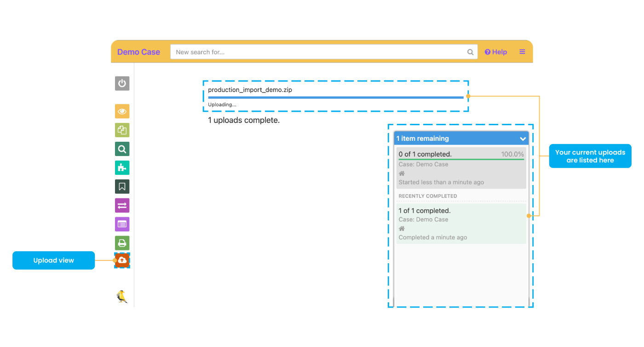Viewport: 644px width, 347px height.
Task: Select the teal puzzle piece tool
Action: [122, 168]
